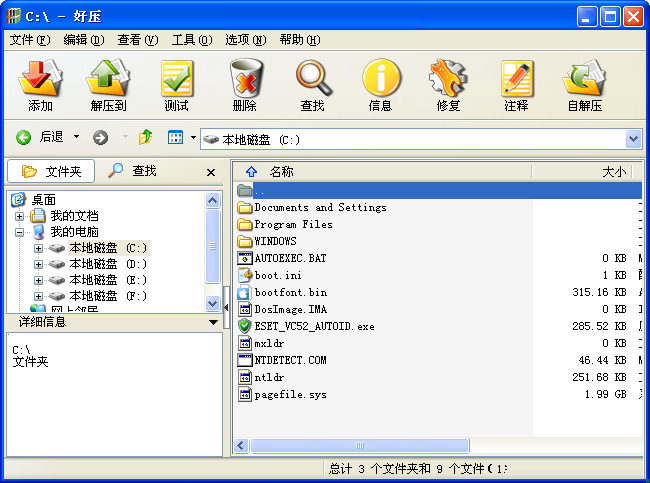Image resolution: width=650 pixels, height=483 pixels.
Task: Click the 测试 (Test) toolbar icon
Action: (x=176, y=85)
